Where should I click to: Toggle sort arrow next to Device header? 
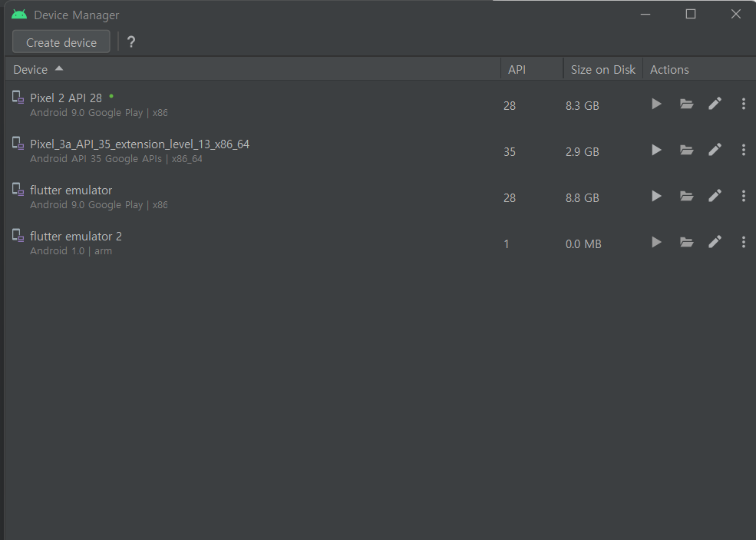pos(59,68)
